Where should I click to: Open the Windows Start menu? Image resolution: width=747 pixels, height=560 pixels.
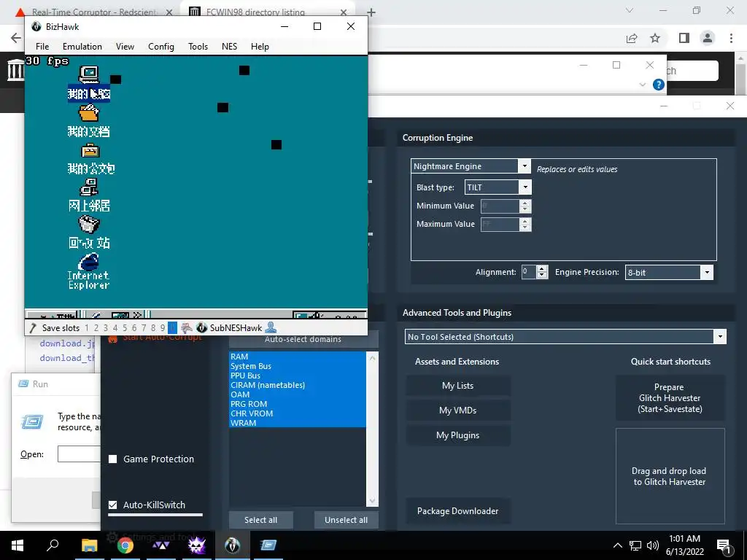coord(18,545)
